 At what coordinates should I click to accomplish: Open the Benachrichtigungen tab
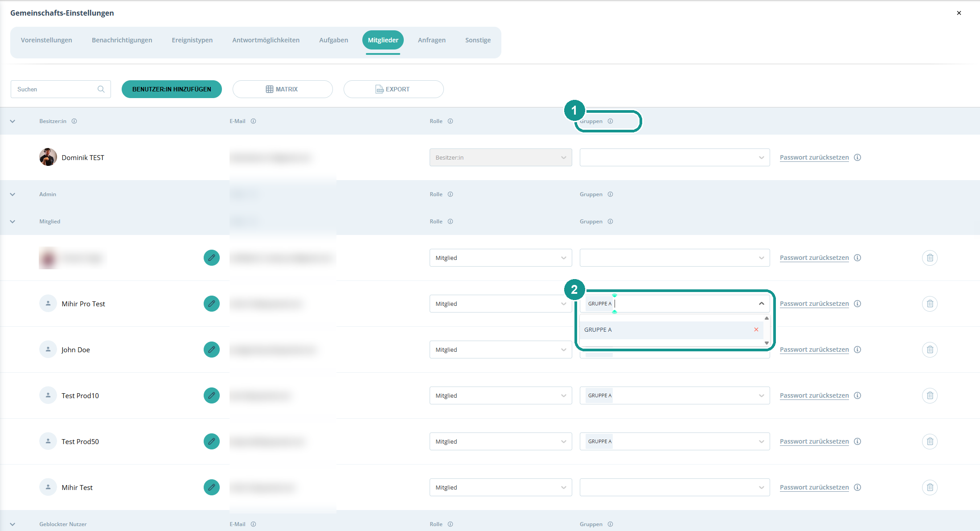(x=122, y=40)
